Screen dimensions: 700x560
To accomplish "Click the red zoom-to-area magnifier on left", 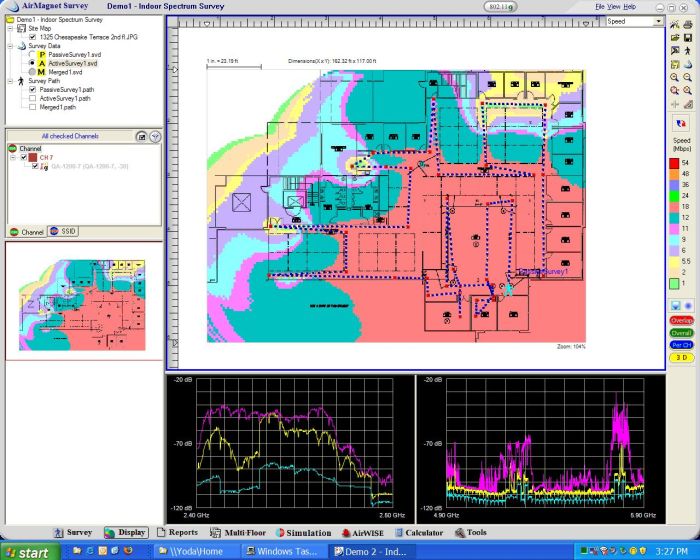I will click(x=675, y=91).
